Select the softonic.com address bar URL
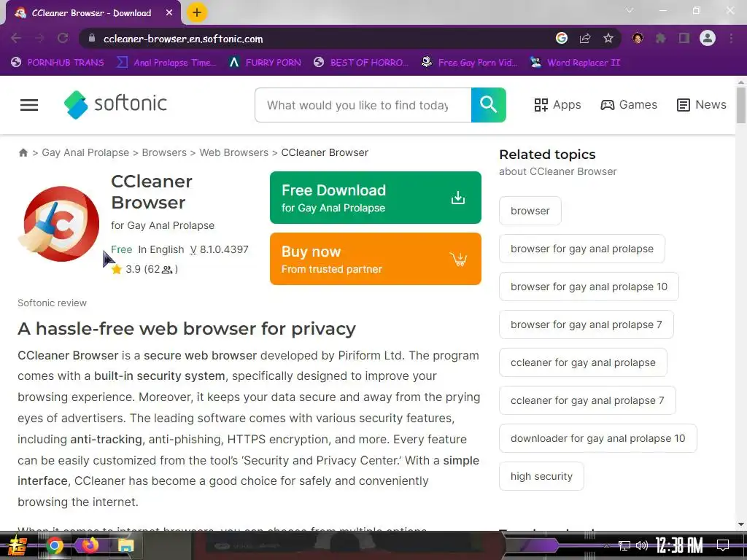 click(183, 39)
